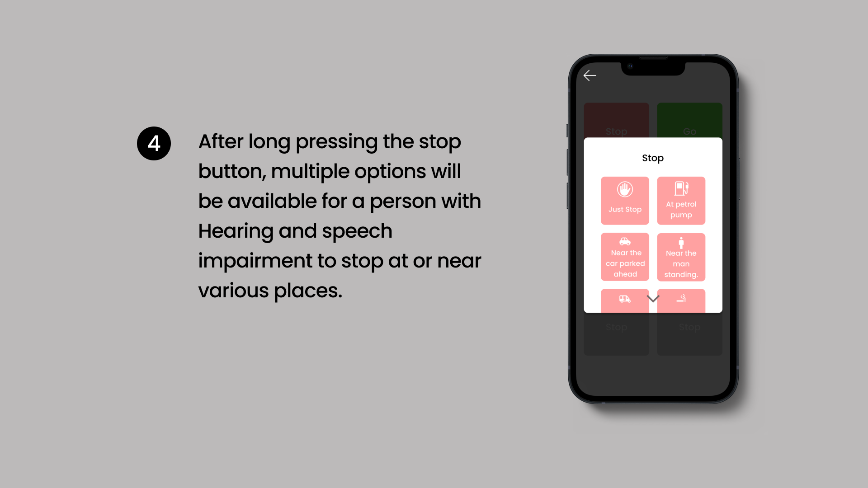The width and height of the screenshot is (868, 488).
Task: Expand the Stop options modal panel
Action: (652, 299)
